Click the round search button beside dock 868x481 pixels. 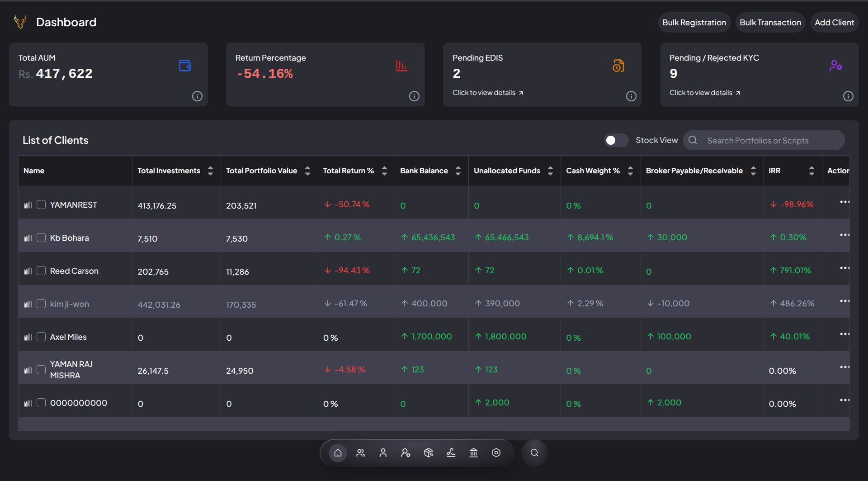[x=534, y=453]
